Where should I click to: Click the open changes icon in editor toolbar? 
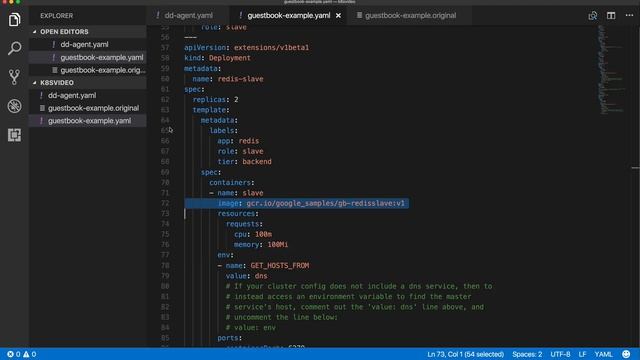[593, 16]
